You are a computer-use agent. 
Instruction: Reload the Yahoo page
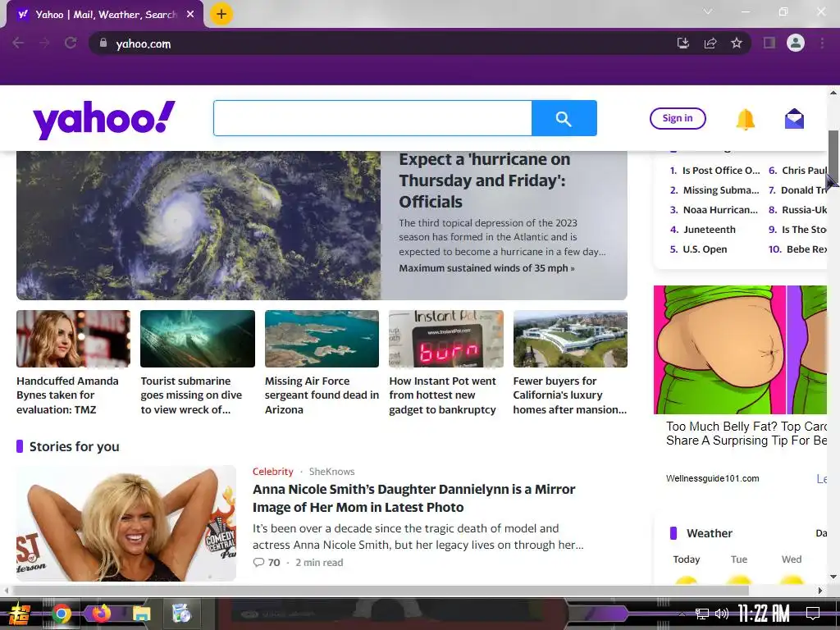click(71, 43)
